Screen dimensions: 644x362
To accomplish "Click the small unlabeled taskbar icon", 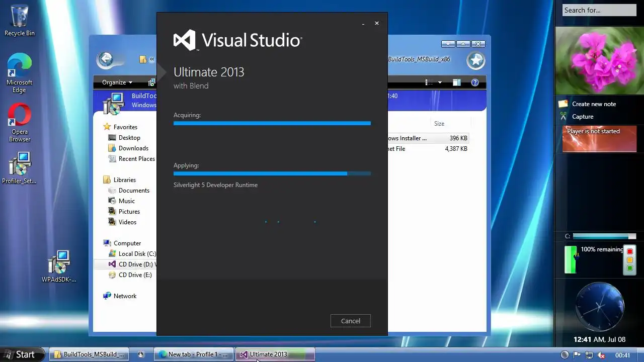I will point(141,354).
